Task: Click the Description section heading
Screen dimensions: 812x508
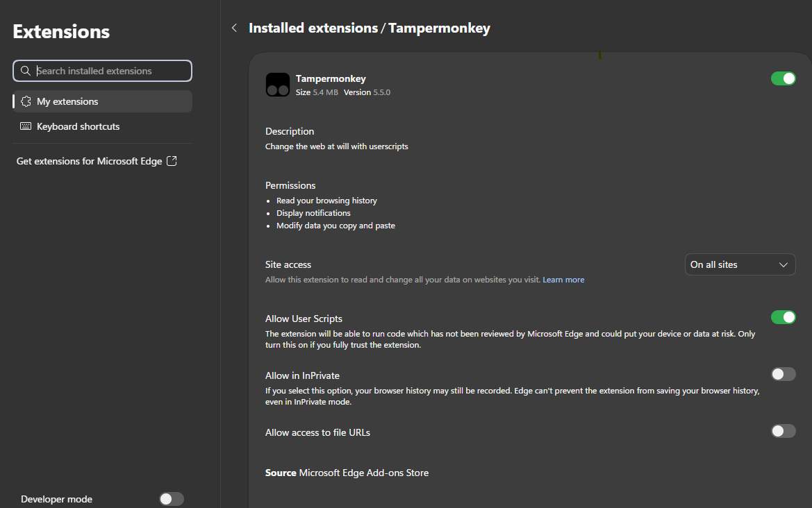Action: (290, 131)
